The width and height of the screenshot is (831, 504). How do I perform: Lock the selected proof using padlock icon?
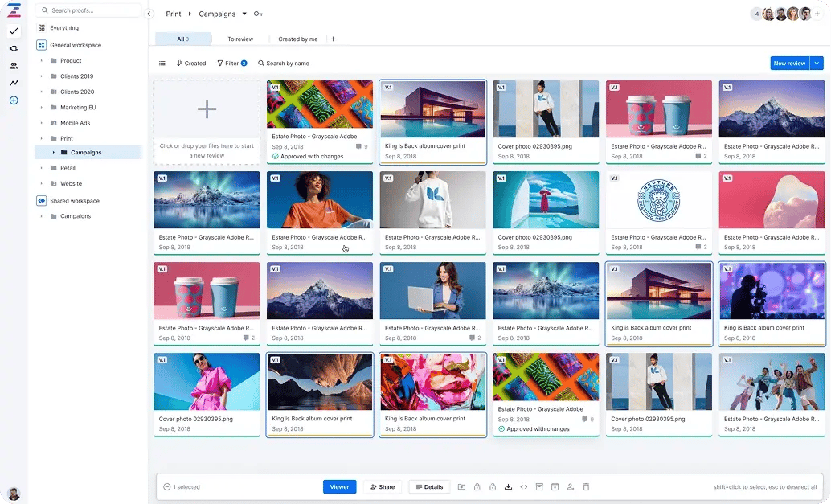(x=477, y=486)
